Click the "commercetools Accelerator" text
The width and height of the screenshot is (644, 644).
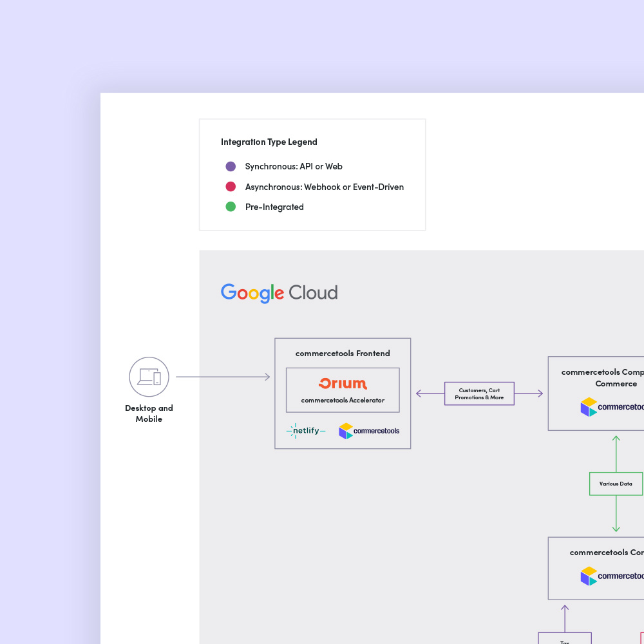click(x=343, y=400)
